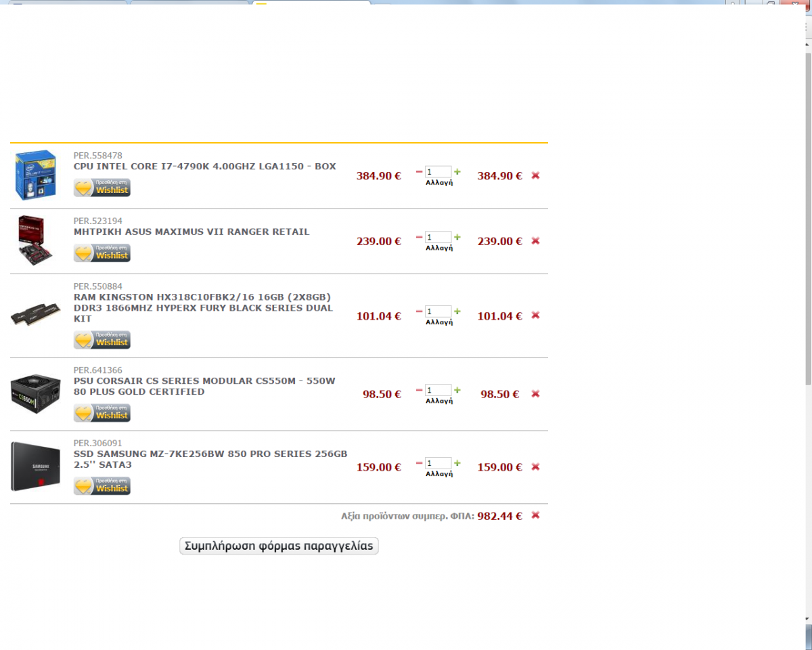
Task: Add Intel Core i7-4790K CPU to Wishlist
Action: (102, 188)
